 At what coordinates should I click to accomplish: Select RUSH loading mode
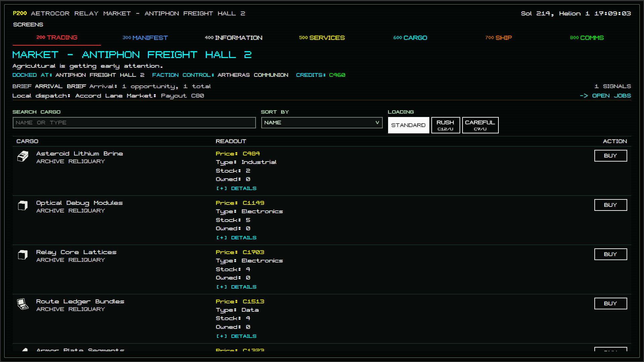[x=445, y=125]
